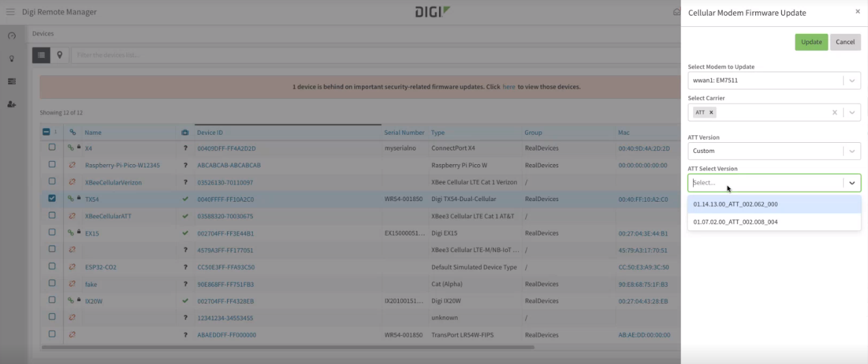Click green health checkmark on TX54 row
The height and width of the screenshot is (364, 868).
(185, 199)
